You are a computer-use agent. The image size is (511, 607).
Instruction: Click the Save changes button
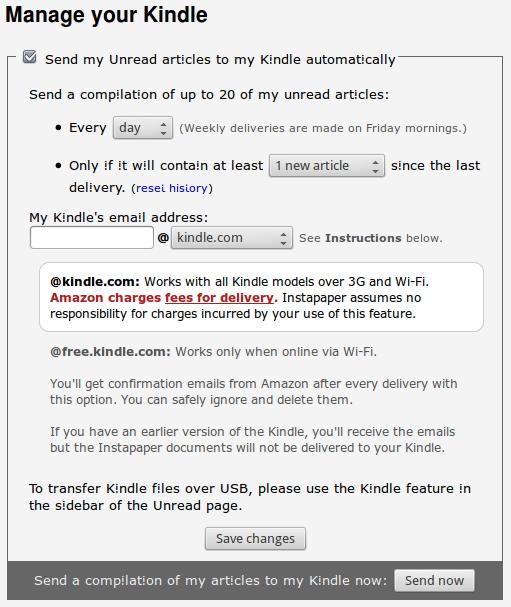coord(256,538)
